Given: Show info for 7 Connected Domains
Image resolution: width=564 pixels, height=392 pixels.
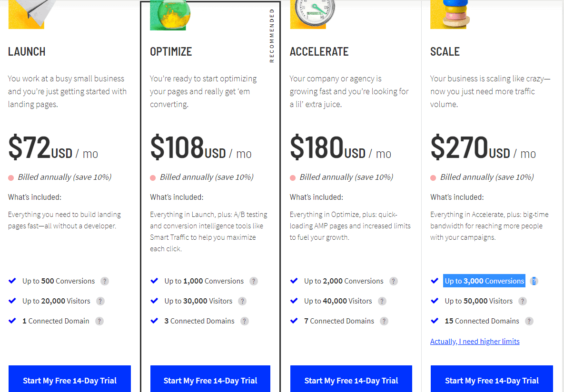Looking at the screenshot, I should [x=384, y=321].
